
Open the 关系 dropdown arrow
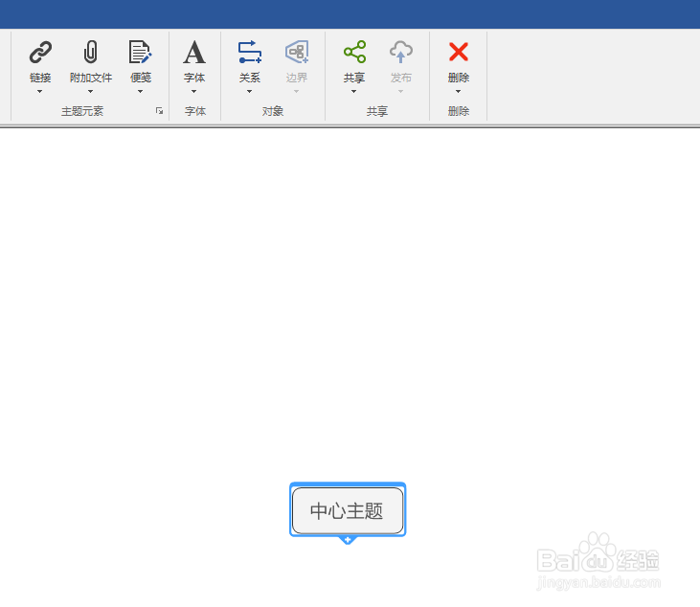pos(250,92)
